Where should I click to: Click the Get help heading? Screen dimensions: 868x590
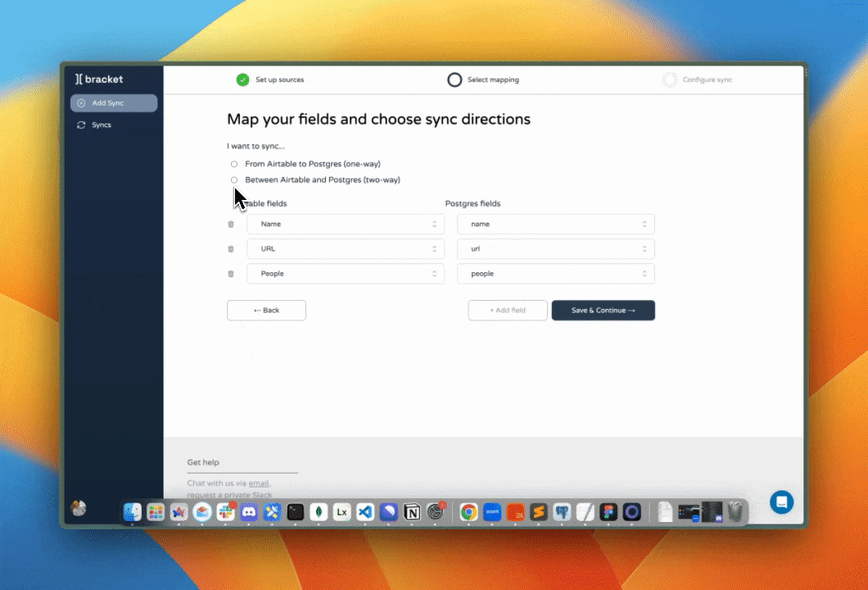click(203, 462)
